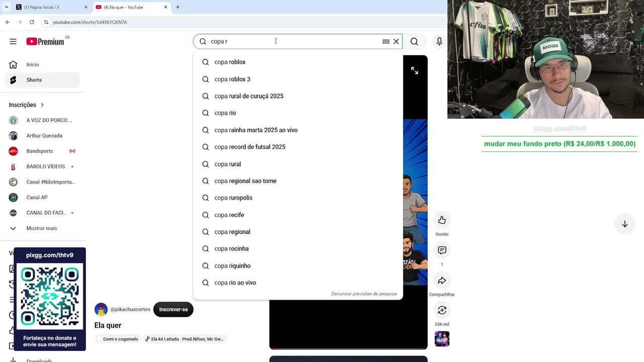Viewport: 644px width, 362px height.
Task: Start voice search with microphone
Action: click(x=439, y=42)
